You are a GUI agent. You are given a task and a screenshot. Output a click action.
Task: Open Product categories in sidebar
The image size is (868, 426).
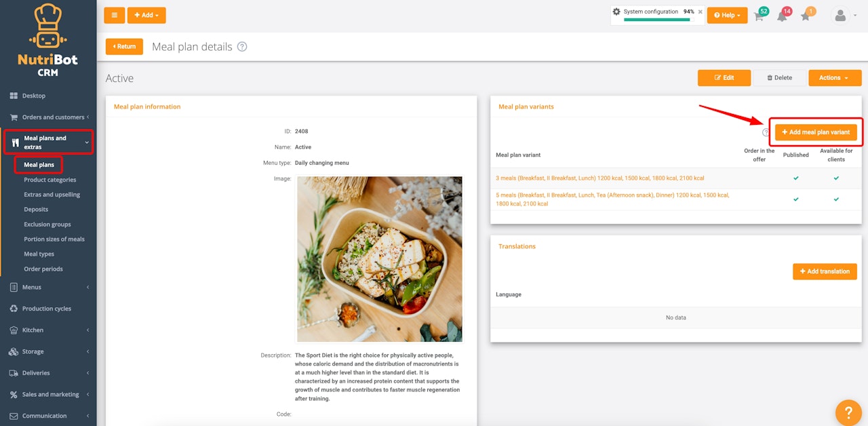pos(50,180)
